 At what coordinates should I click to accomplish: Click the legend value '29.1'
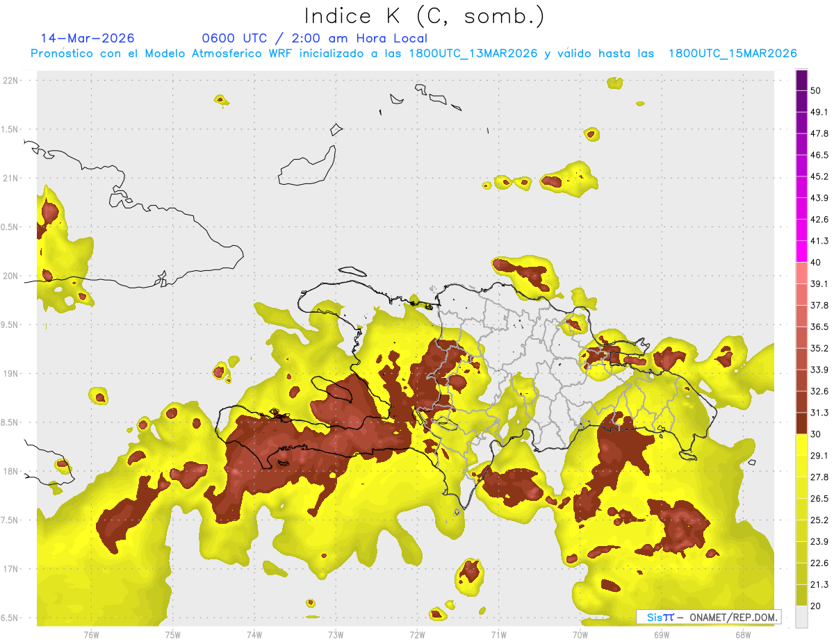tap(819, 456)
